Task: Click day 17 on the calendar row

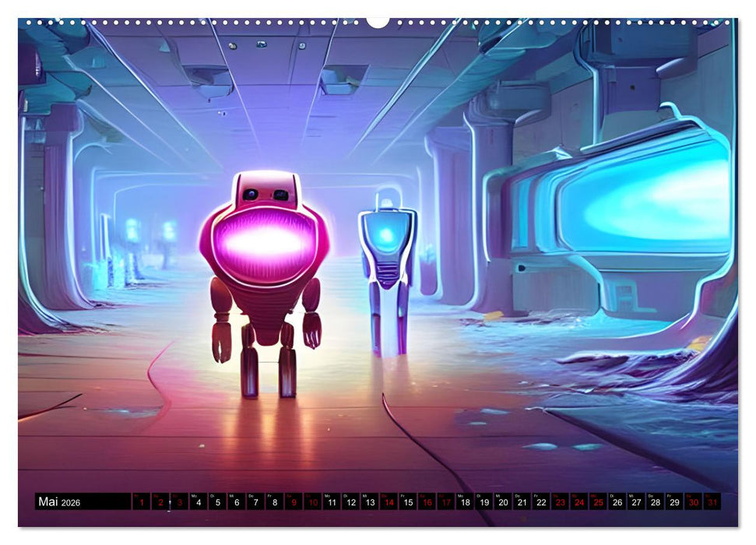Action: point(445,503)
